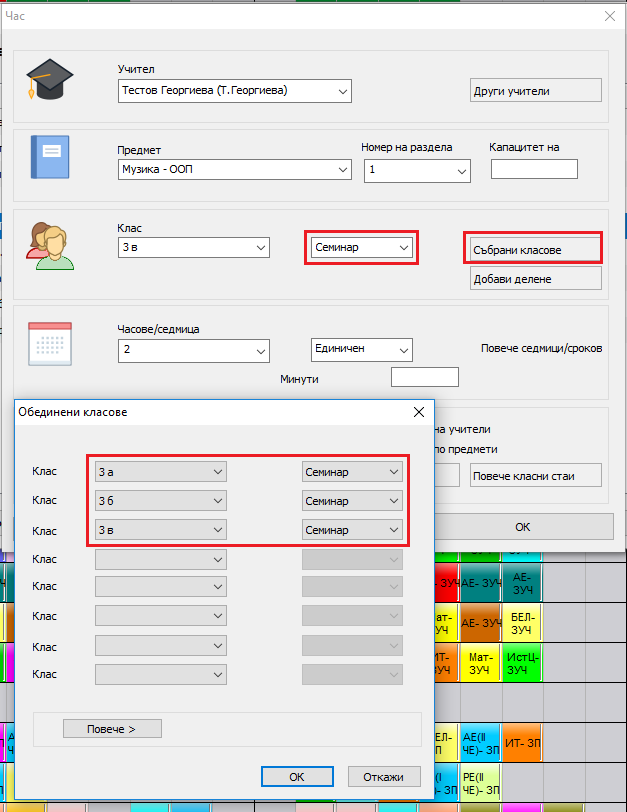Image resolution: width=627 pixels, height=812 pixels.
Task: Expand the Часове/седмица dropdown
Action: (194, 351)
